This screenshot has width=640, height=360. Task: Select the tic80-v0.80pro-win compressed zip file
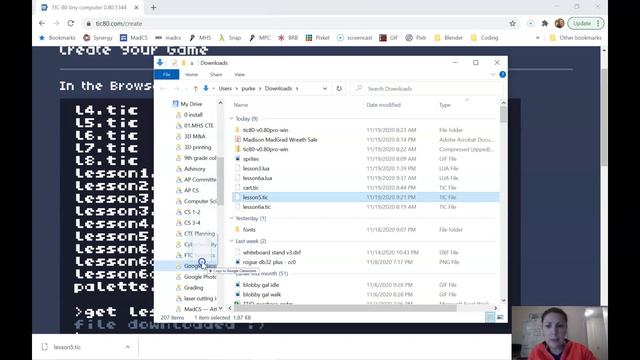pyautogui.click(x=365, y=149)
